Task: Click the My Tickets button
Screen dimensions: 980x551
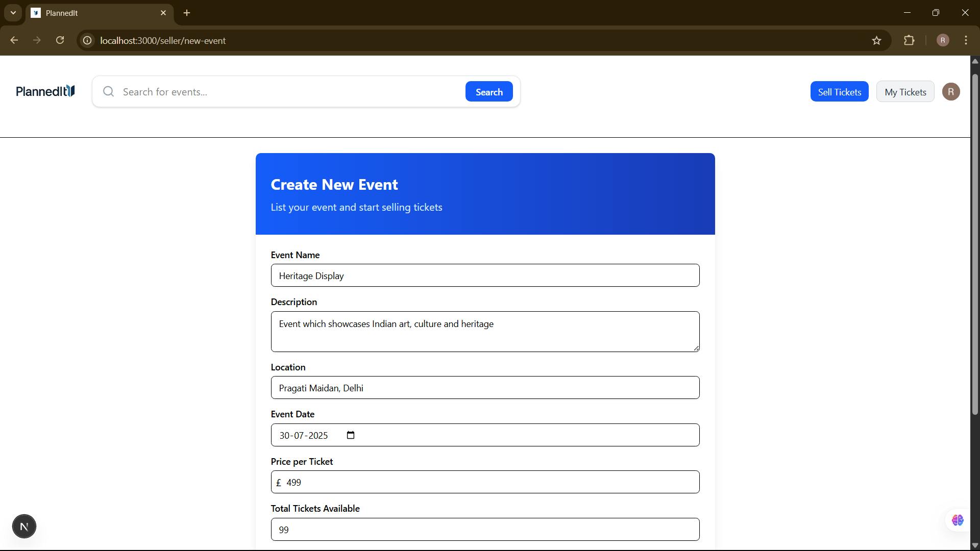Action: pos(904,91)
